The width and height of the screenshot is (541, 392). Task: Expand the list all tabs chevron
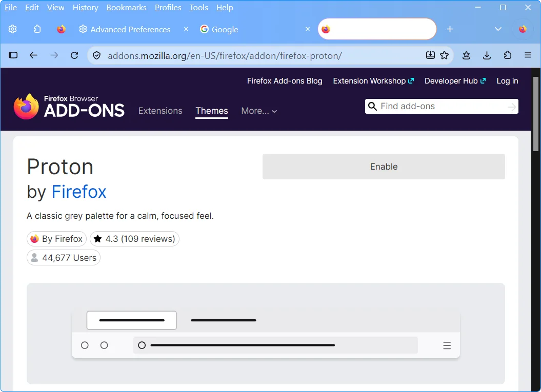[498, 29]
